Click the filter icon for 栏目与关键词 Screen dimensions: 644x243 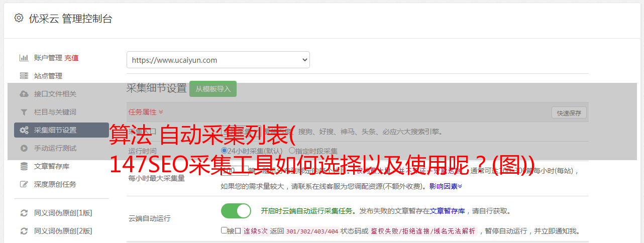(x=24, y=112)
